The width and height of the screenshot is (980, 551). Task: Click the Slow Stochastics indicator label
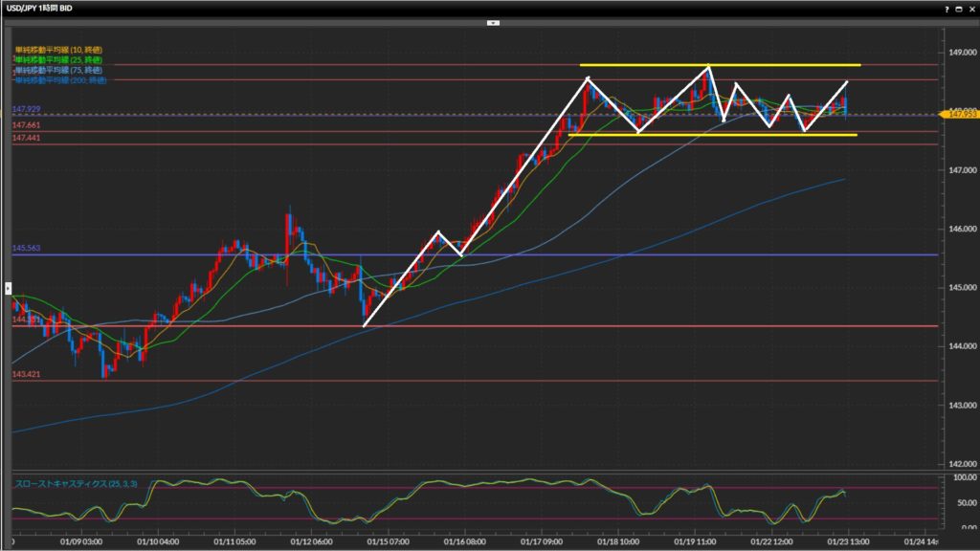tap(76, 484)
